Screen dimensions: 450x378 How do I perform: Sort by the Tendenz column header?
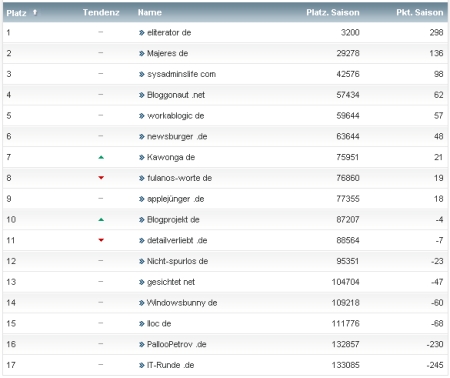pos(101,13)
